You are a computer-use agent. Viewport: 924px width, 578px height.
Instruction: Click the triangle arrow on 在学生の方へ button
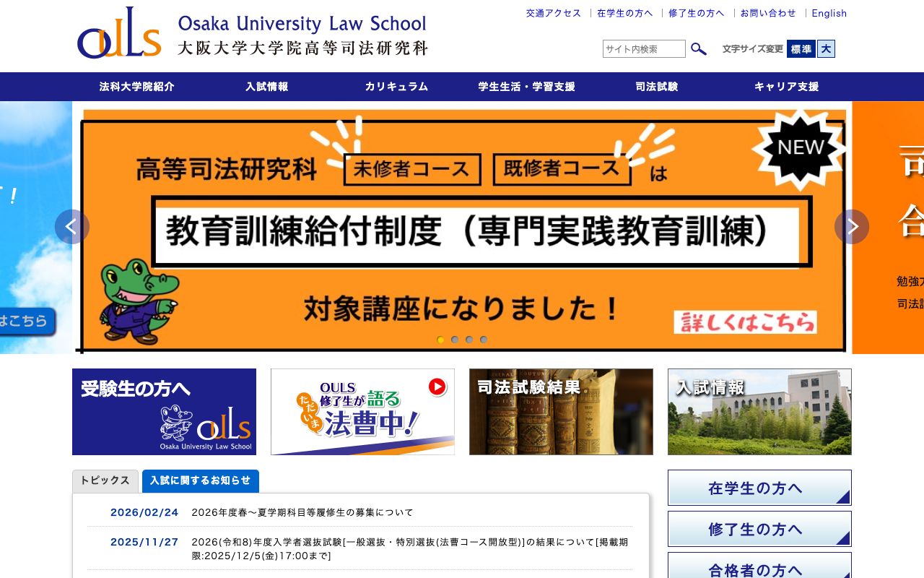(843, 497)
